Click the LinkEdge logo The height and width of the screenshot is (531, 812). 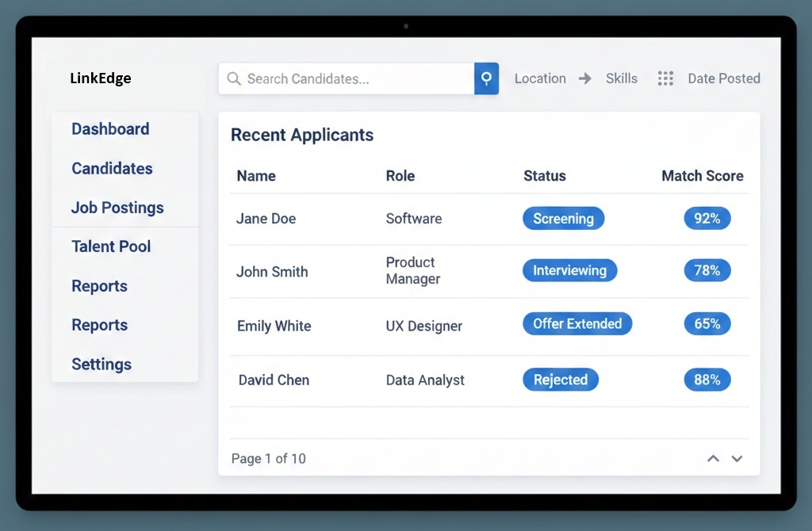point(101,78)
